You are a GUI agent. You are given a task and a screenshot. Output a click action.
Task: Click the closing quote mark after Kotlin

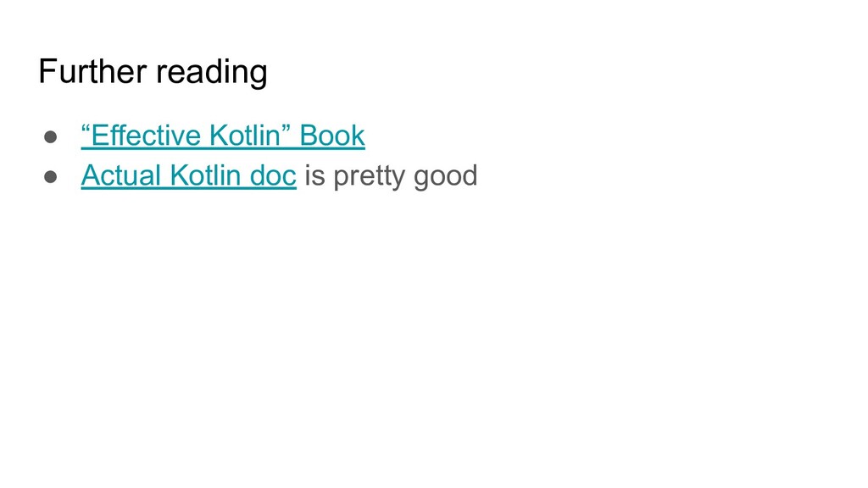point(286,129)
